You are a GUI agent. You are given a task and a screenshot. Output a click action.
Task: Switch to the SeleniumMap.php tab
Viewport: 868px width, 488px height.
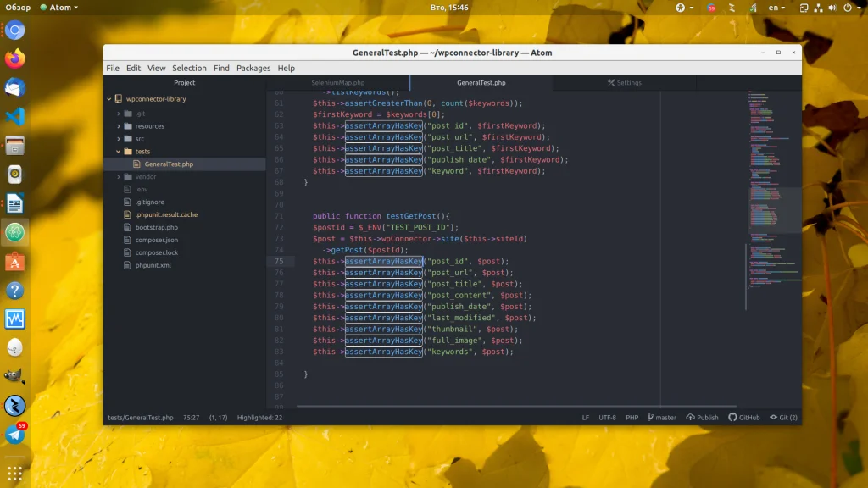pos(337,83)
